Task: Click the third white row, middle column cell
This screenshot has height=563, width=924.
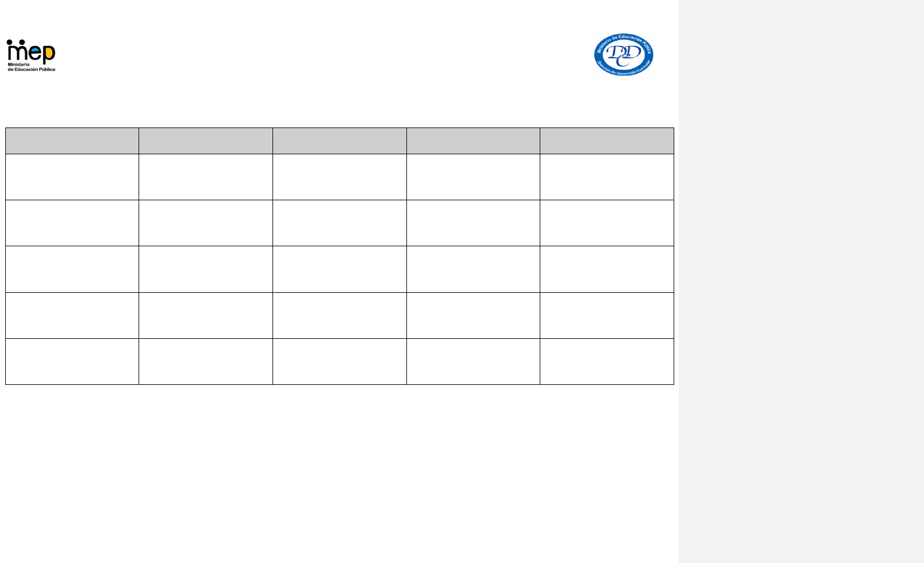Action: coord(339,269)
